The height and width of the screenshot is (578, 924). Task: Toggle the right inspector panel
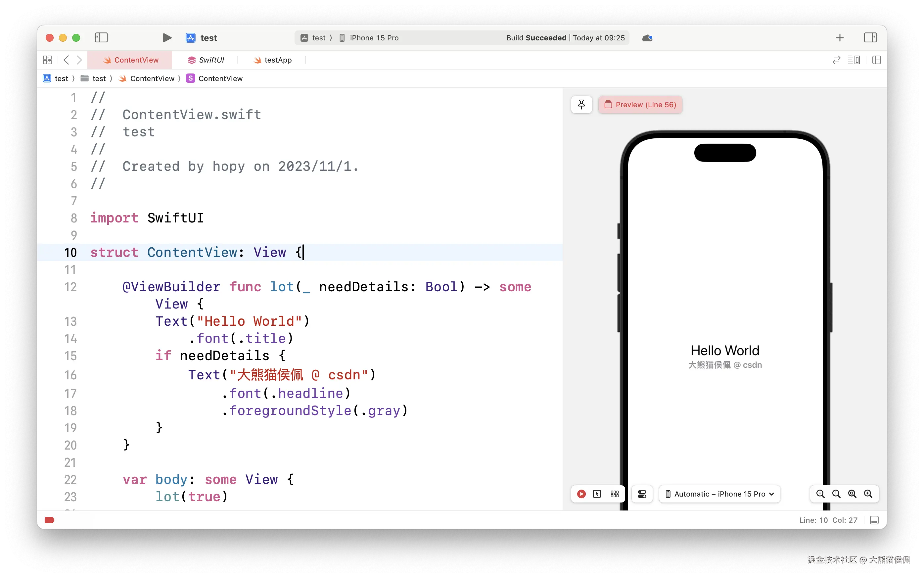tap(870, 37)
